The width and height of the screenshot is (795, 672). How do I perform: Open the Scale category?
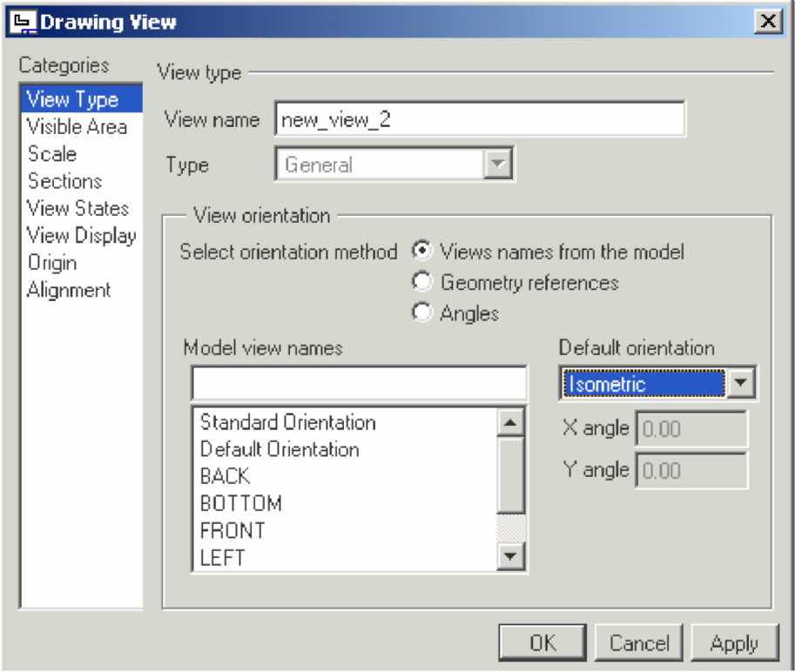[x=52, y=153]
